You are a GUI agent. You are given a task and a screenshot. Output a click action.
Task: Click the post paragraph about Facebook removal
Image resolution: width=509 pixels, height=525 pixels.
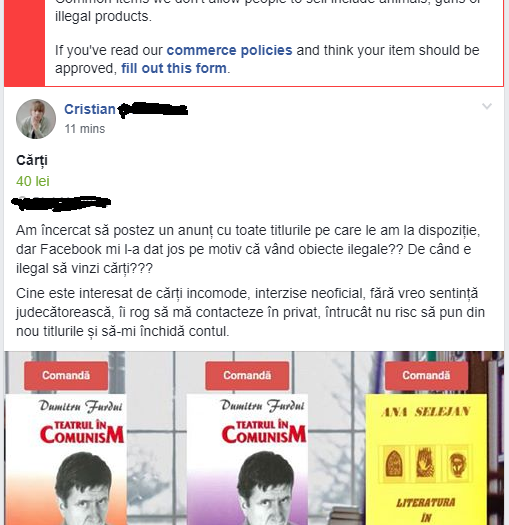click(x=248, y=249)
